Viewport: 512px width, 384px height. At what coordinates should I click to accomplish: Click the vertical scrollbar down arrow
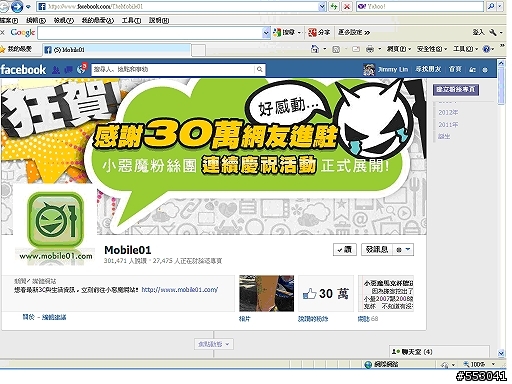(501, 353)
